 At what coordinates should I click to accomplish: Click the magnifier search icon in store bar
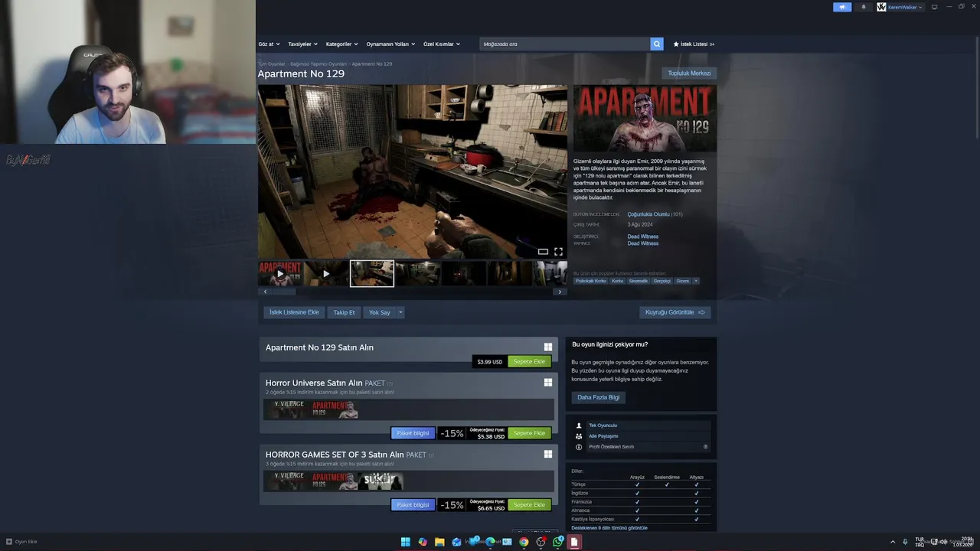[x=656, y=44]
